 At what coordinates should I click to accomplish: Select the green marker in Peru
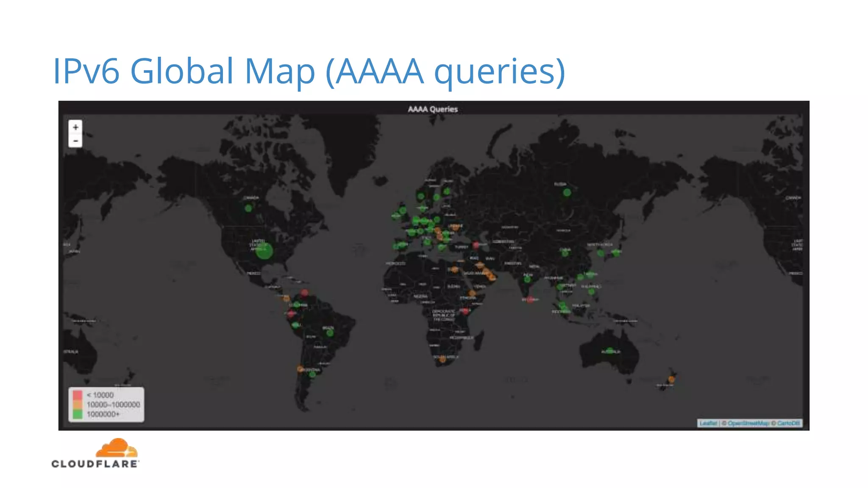[295, 325]
